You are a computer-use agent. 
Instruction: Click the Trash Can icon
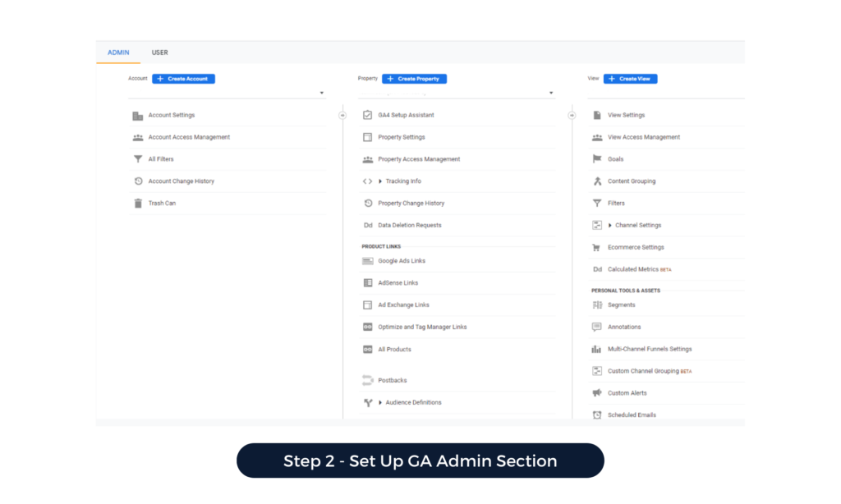pyautogui.click(x=138, y=204)
